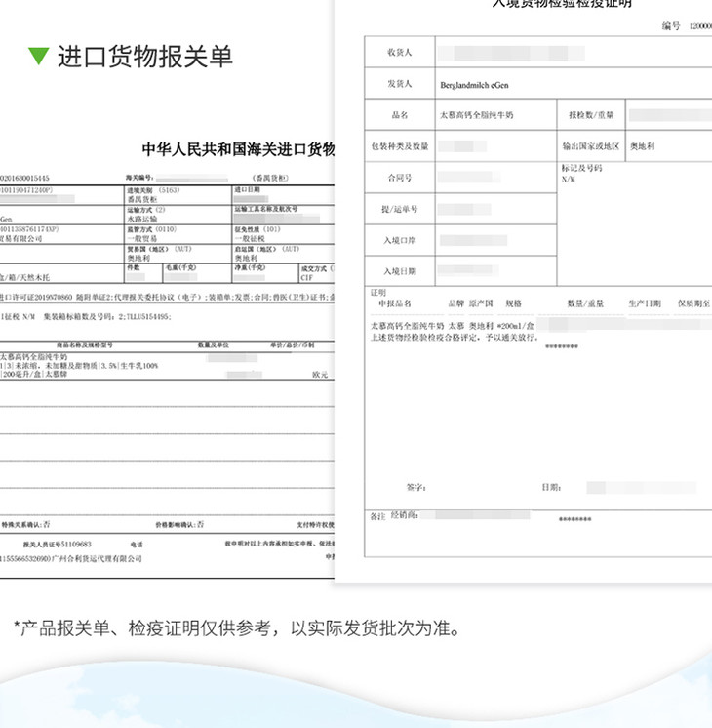Click the shipper name Berglandmilch eGen
The image size is (712, 728).
pos(474,85)
